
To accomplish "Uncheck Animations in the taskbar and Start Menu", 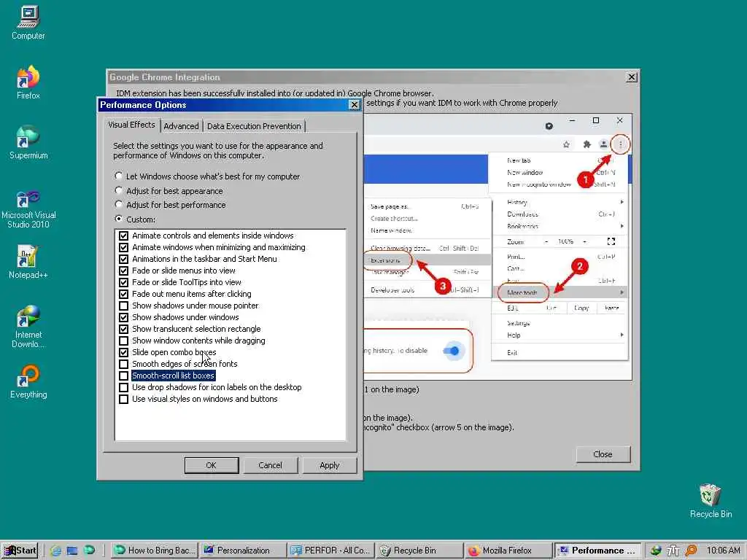I will pos(124,259).
